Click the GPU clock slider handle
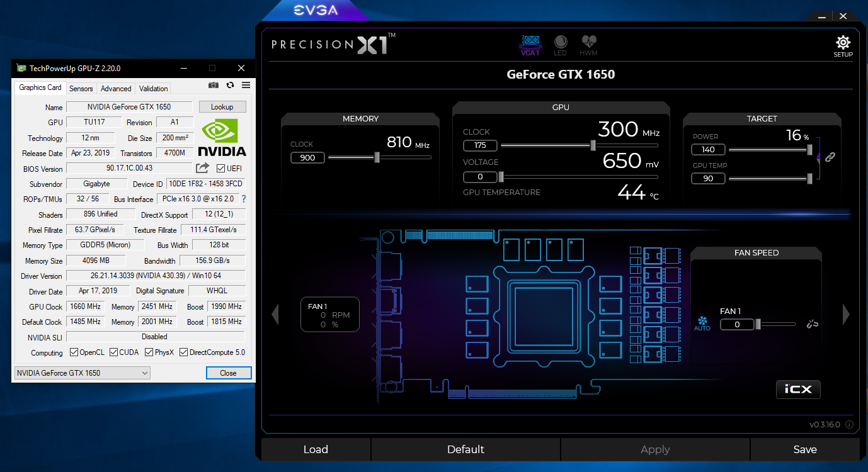The image size is (868, 472). pos(593,145)
